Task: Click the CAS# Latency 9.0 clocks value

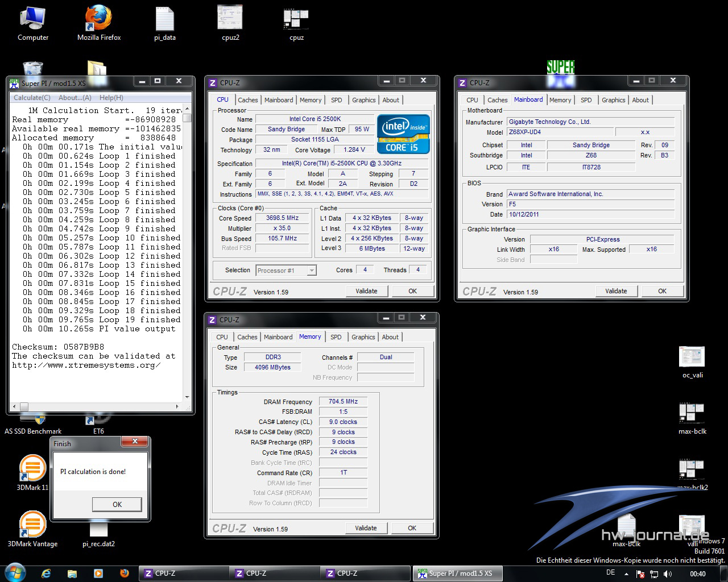Action: pos(343,422)
